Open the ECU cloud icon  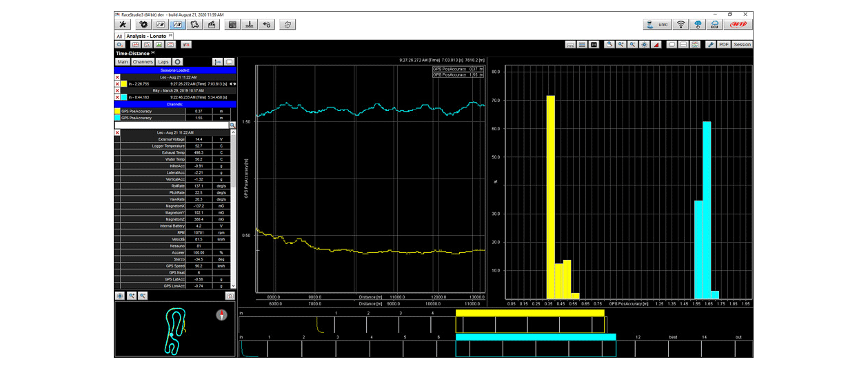[x=715, y=25]
